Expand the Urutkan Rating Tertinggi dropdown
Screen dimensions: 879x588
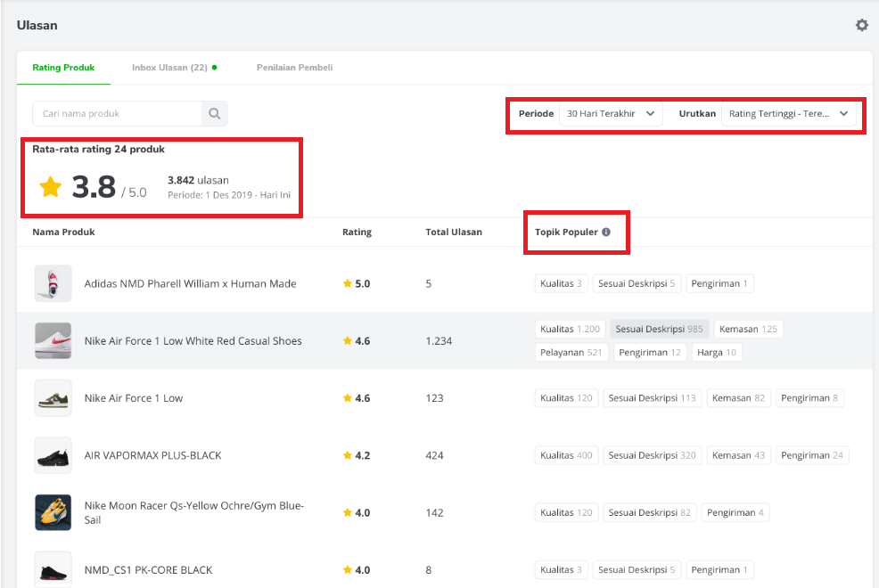point(788,114)
